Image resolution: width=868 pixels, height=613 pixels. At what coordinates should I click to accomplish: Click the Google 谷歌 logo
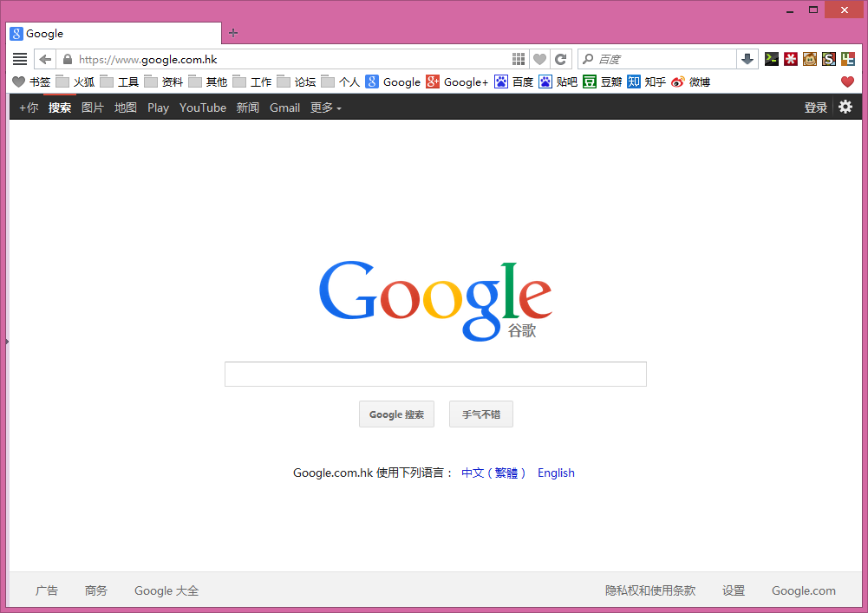pyautogui.click(x=435, y=300)
